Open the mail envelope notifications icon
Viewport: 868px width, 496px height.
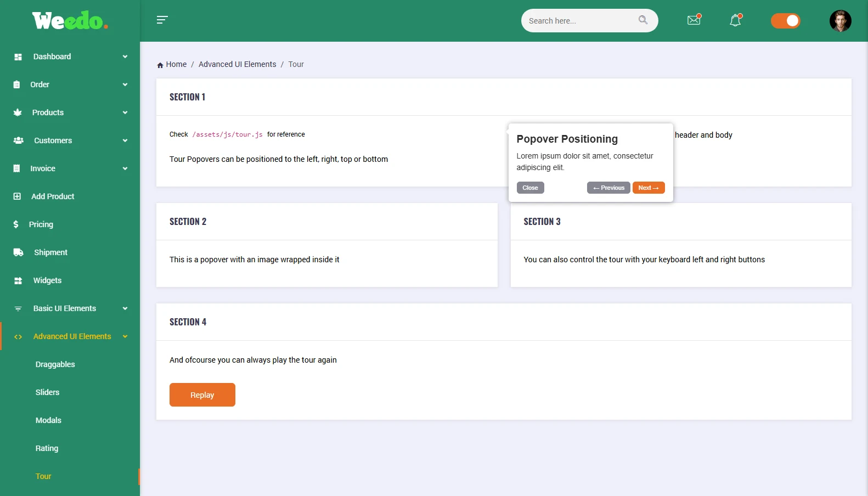point(694,20)
